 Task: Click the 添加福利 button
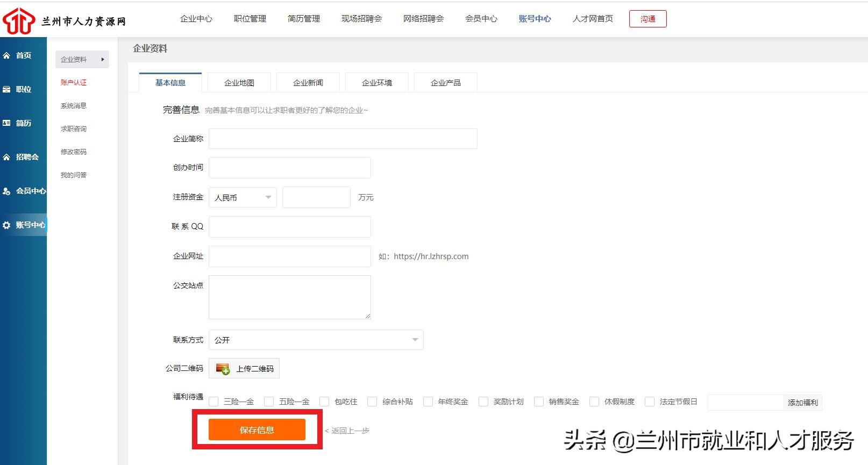point(802,403)
